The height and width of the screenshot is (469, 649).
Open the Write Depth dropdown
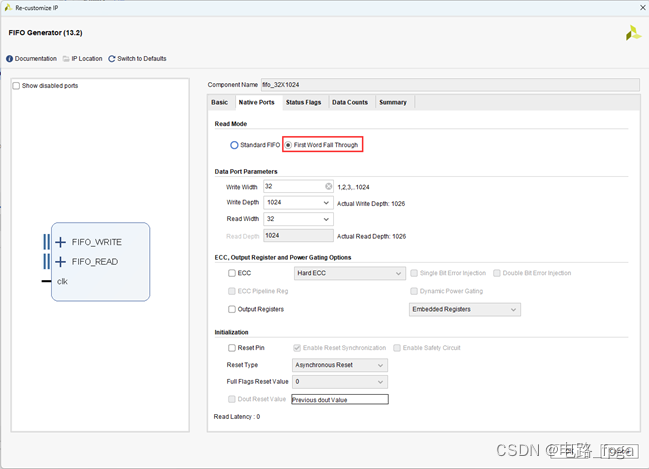point(298,202)
